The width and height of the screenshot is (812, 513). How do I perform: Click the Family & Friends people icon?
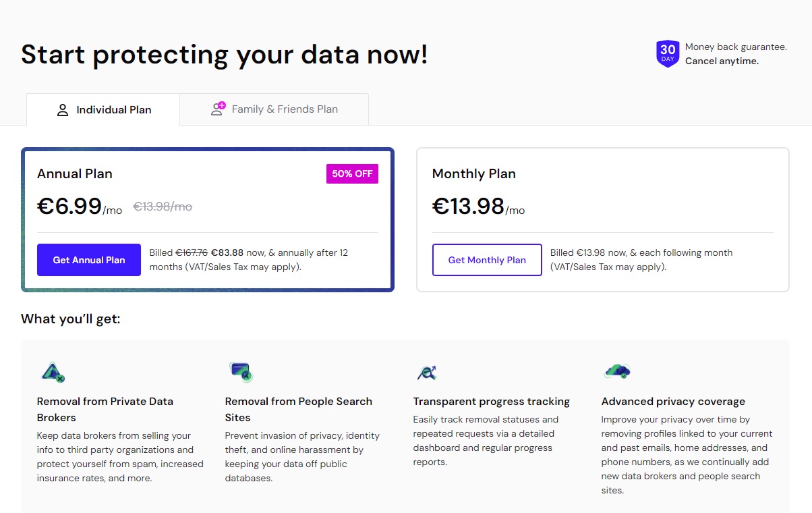tap(218, 109)
